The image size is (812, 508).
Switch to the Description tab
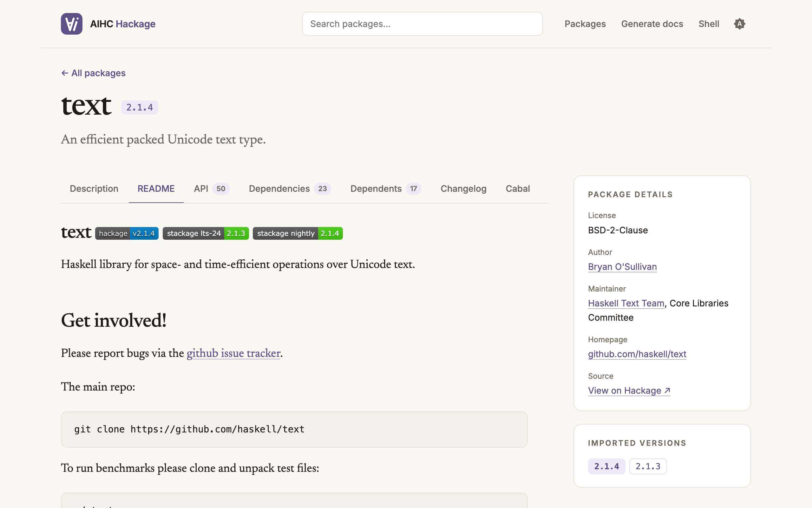(x=94, y=189)
